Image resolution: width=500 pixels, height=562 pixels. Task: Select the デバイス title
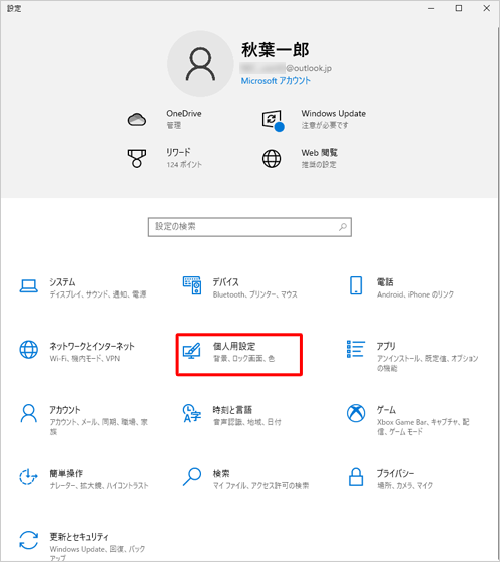[x=225, y=282]
